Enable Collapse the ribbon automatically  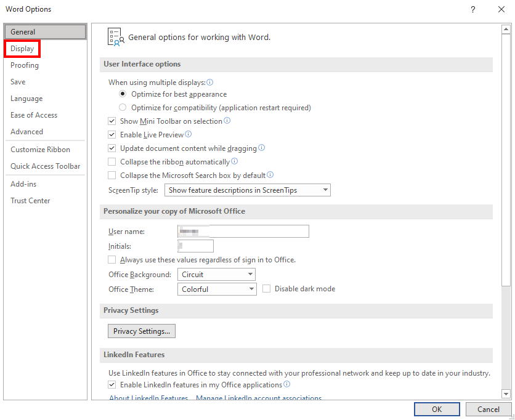pyautogui.click(x=112, y=162)
